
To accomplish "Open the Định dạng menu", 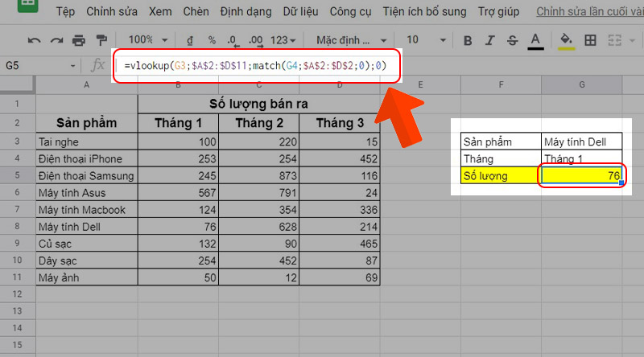I will pyautogui.click(x=246, y=11).
